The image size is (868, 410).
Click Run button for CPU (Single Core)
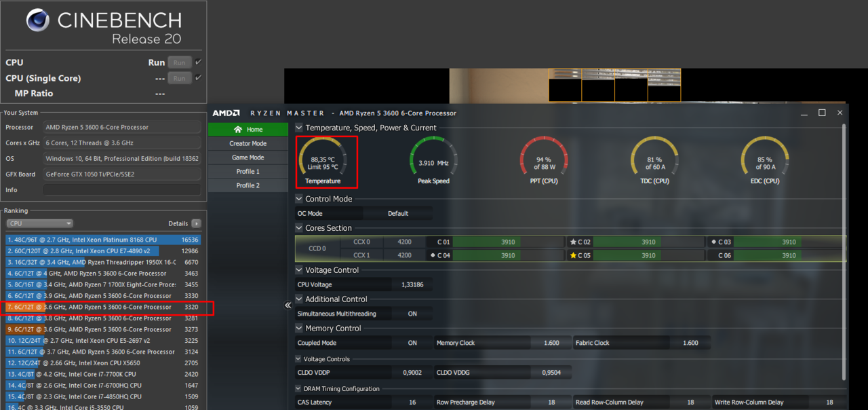point(179,78)
